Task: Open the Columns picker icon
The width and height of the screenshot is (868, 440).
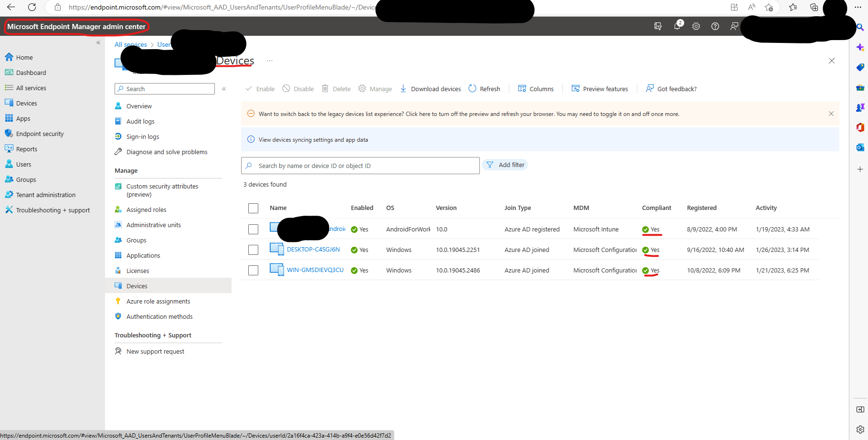Action: point(523,88)
